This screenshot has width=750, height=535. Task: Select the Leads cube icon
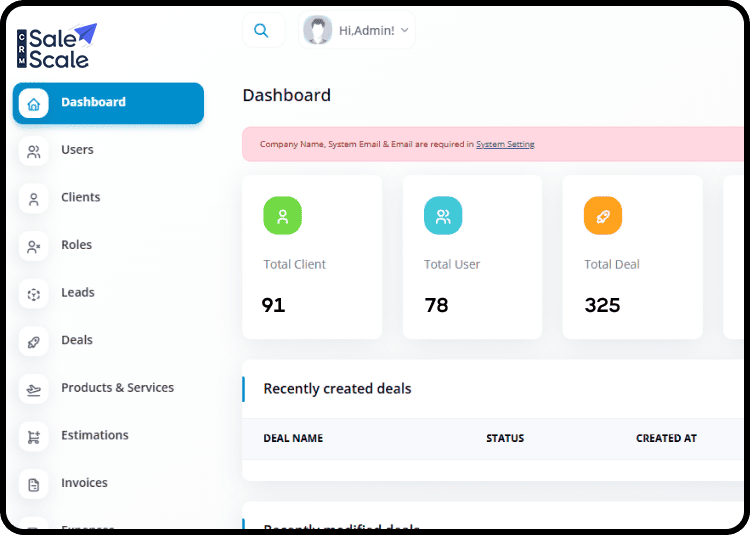34,294
